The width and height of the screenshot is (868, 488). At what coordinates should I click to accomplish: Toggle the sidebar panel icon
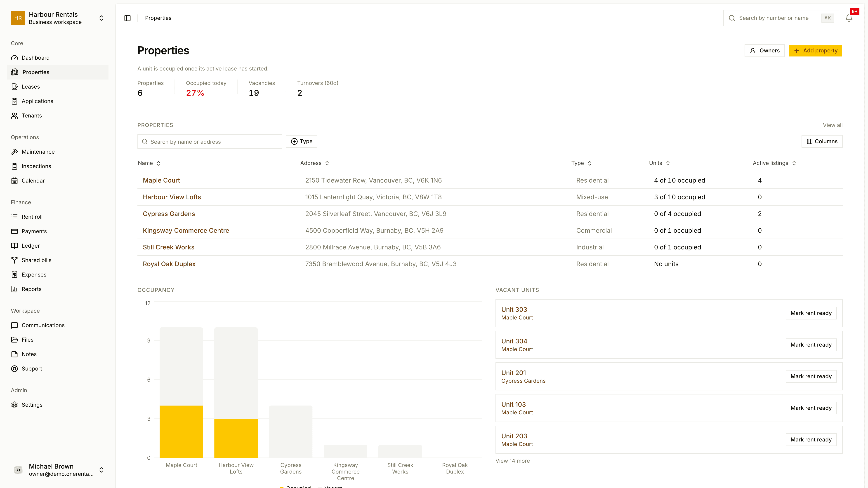point(127,18)
